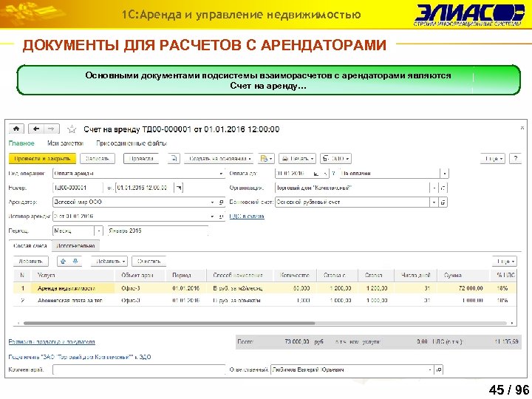532x399 pixels.
Task: Switch to the Дополнительно tab
Action: (x=75, y=245)
